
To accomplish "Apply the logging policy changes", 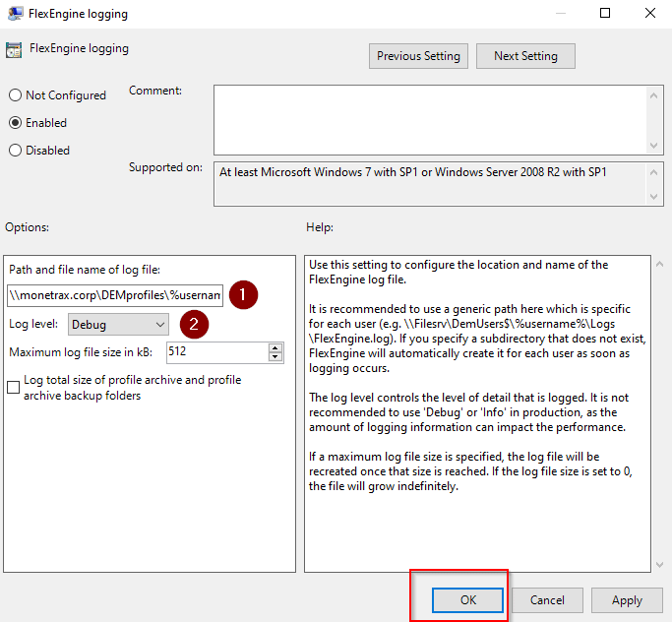I will pos(627,599).
